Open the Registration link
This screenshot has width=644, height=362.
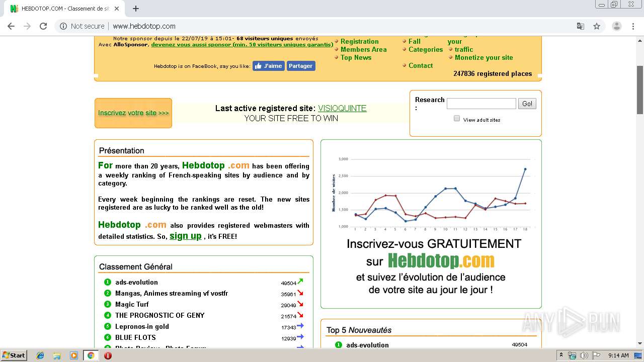coord(360,42)
